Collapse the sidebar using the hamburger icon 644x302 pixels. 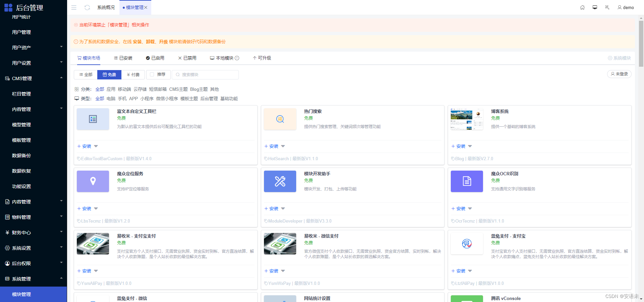pos(74,7)
